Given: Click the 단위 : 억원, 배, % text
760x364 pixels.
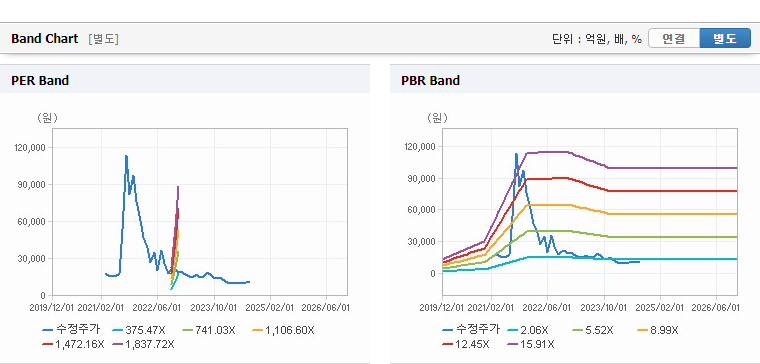Looking at the screenshot, I should pos(597,39).
